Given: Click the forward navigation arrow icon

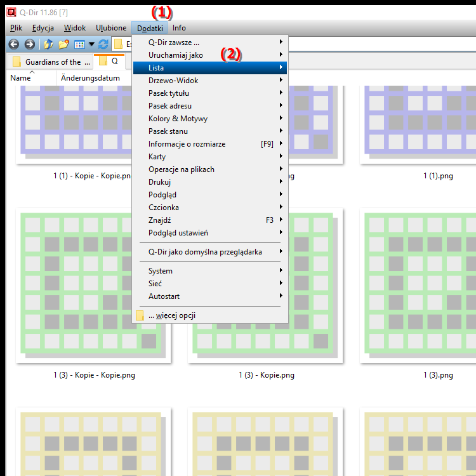Looking at the screenshot, I should click(29, 44).
